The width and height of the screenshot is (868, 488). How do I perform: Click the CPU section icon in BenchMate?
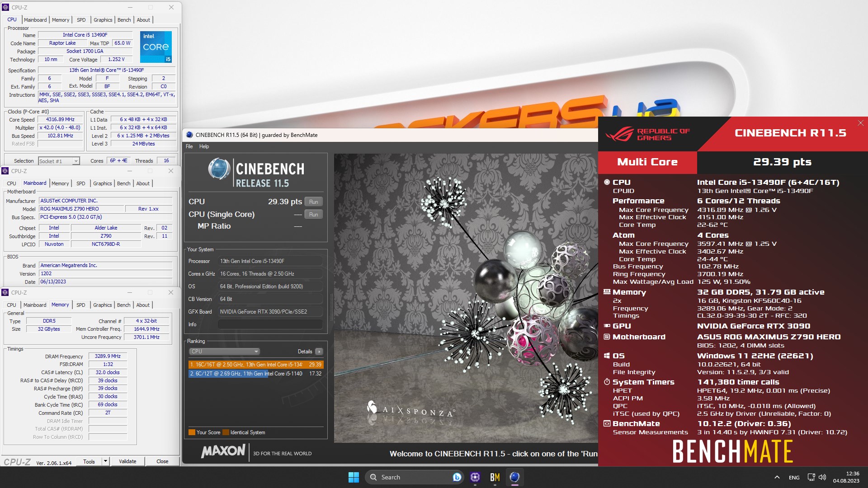coord(607,182)
